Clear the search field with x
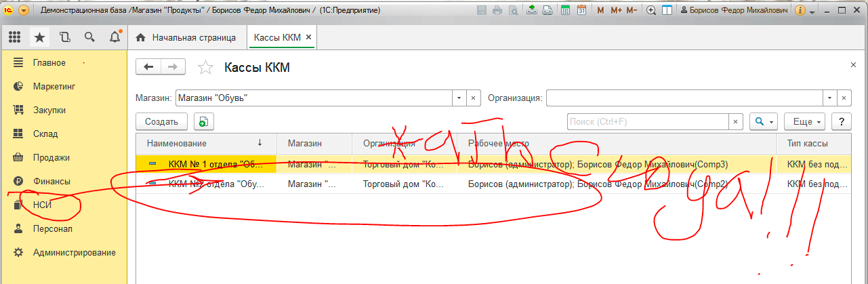 pos(736,121)
